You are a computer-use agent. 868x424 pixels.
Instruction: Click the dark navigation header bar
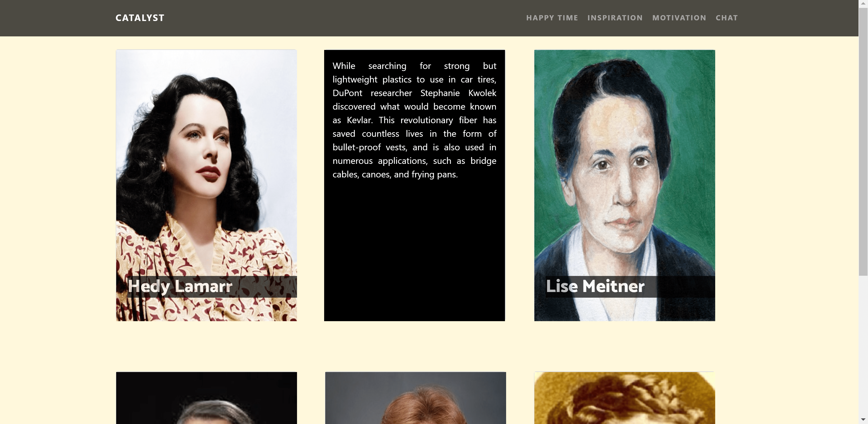[429, 18]
